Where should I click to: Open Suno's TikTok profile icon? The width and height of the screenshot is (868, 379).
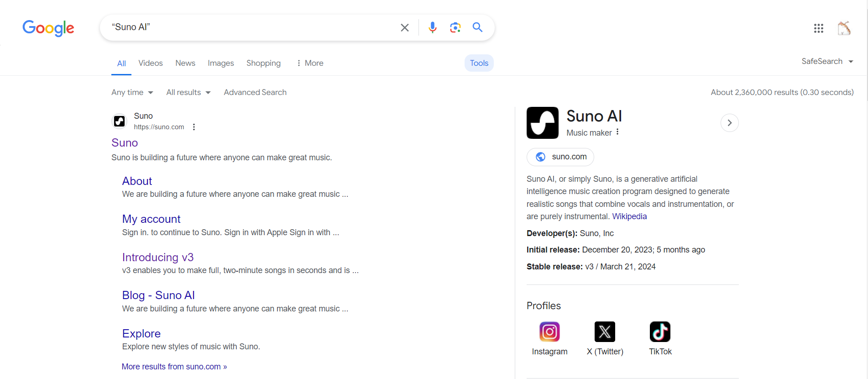tap(660, 332)
